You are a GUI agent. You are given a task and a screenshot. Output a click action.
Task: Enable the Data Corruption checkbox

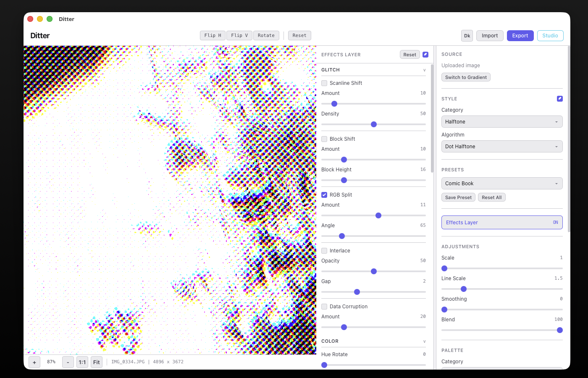(324, 307)
